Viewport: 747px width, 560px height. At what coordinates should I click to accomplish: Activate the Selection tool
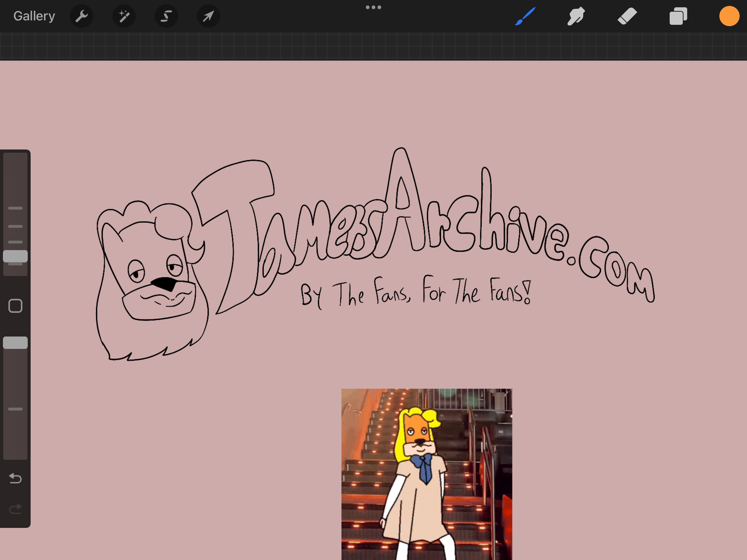pos(166,16)
